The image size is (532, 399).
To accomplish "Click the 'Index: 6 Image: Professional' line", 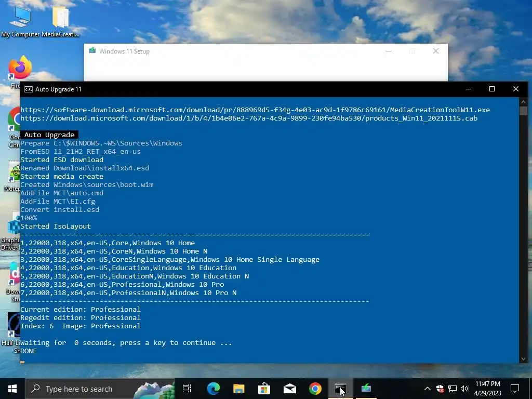I will [81, 326].
